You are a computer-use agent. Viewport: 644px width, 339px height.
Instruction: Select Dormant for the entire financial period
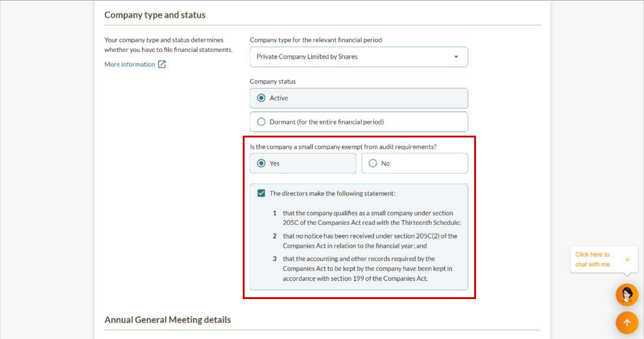[358, 122]
